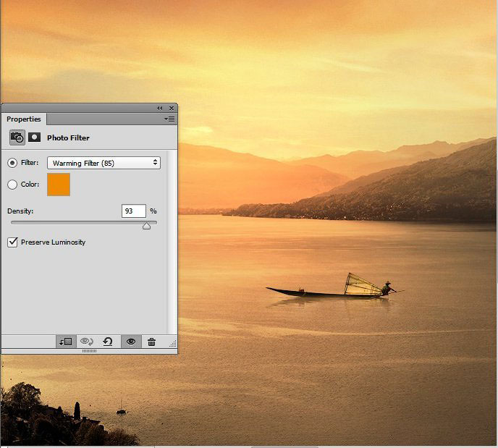Click the Preserve Luminosity label text
Image resolution: width=498 pixels, height=448 pixels.
coord(53,242)
